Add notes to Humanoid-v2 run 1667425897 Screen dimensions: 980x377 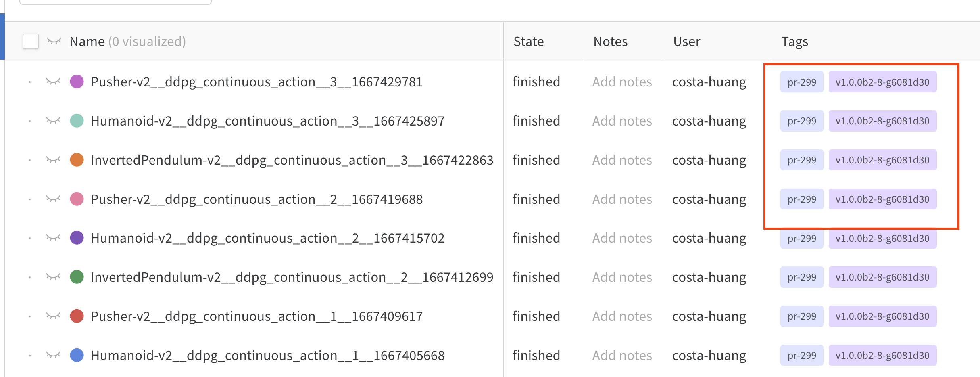(x=622, y=121)
